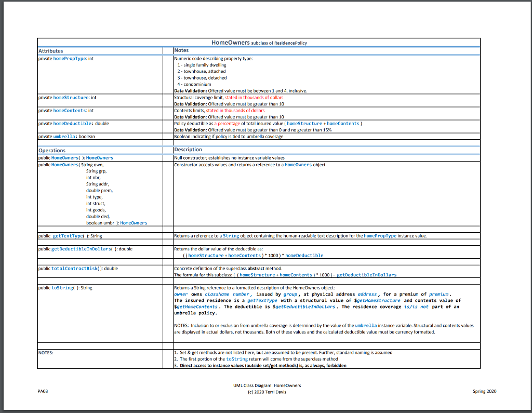Screen dimensions: 532x413
Task: Select the Operations section header
Action: (x=51, y=150)
